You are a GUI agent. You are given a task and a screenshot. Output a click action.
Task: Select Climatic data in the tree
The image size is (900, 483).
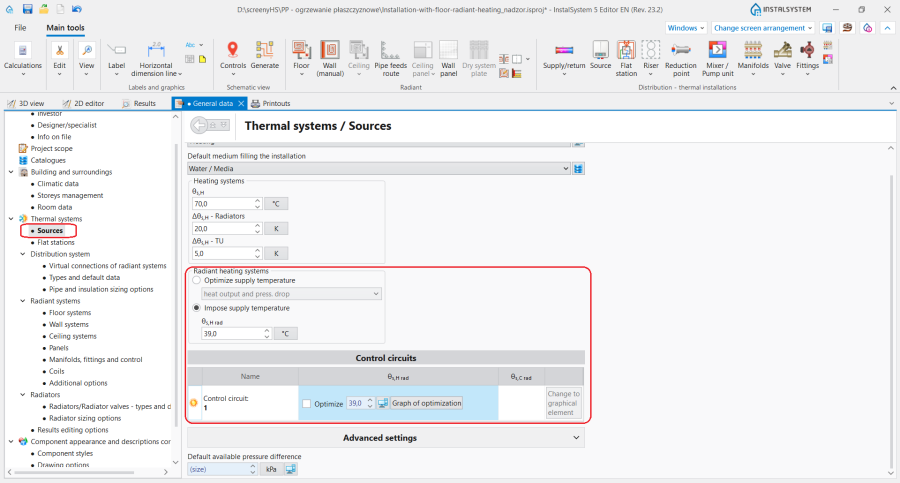pos(58,184)
